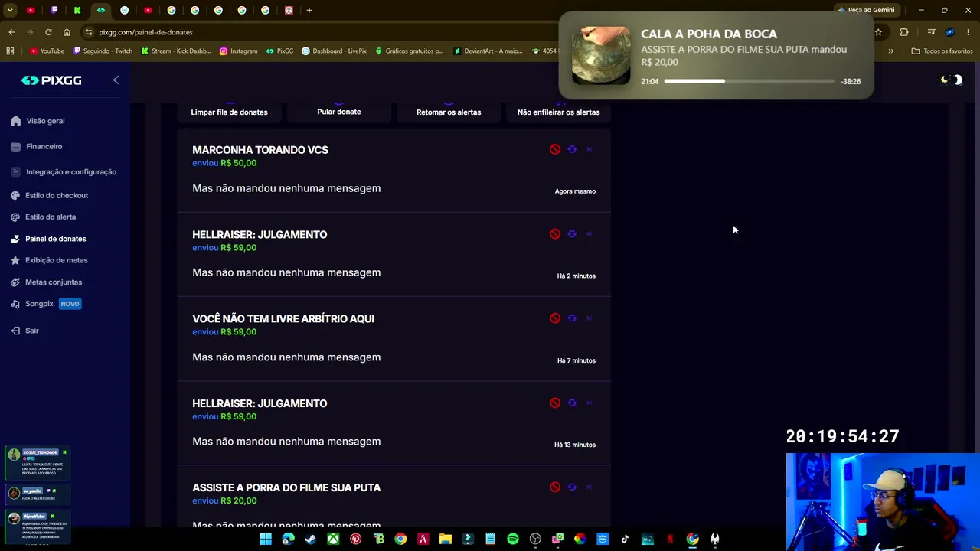The height and width of the screenshot is (551, 980).
Task: Seek the media notification progress bar
Action: click(x=749, y=81)
